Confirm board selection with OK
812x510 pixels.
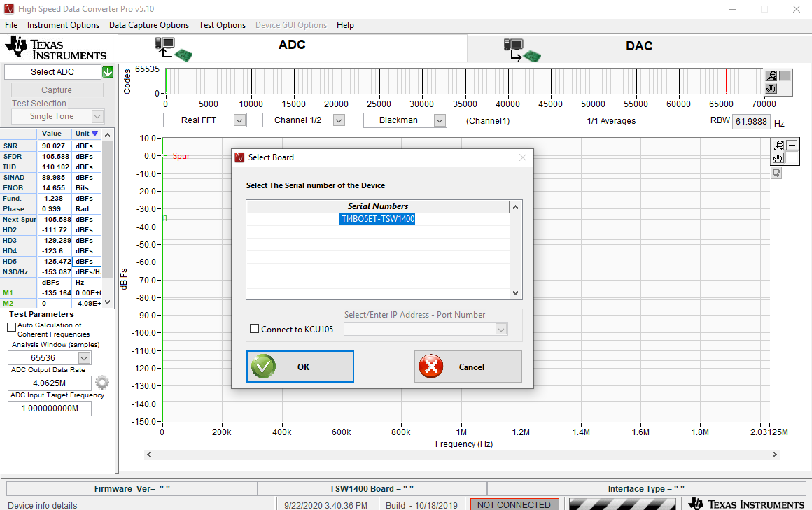[300, 367]
